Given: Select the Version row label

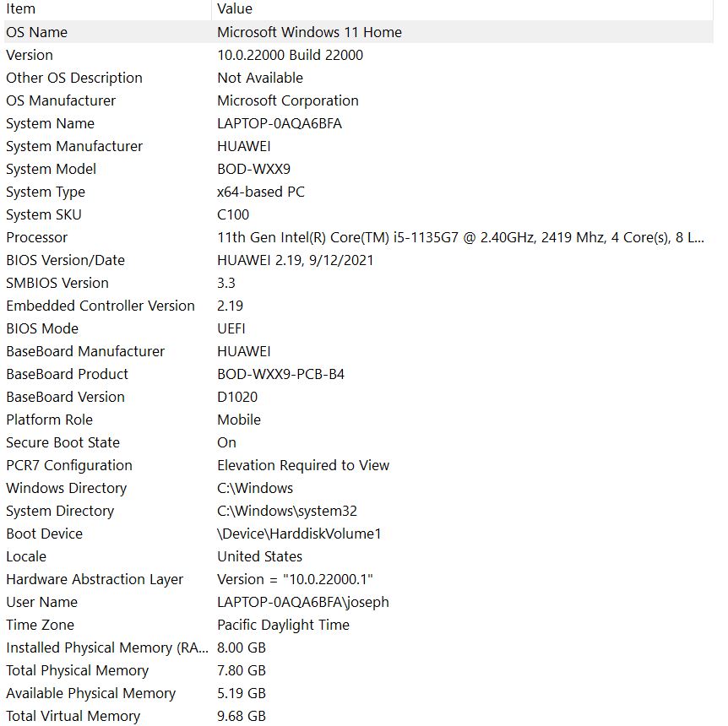Looking at the screenshot, I should pyautogui.click(x=30, y=55).
